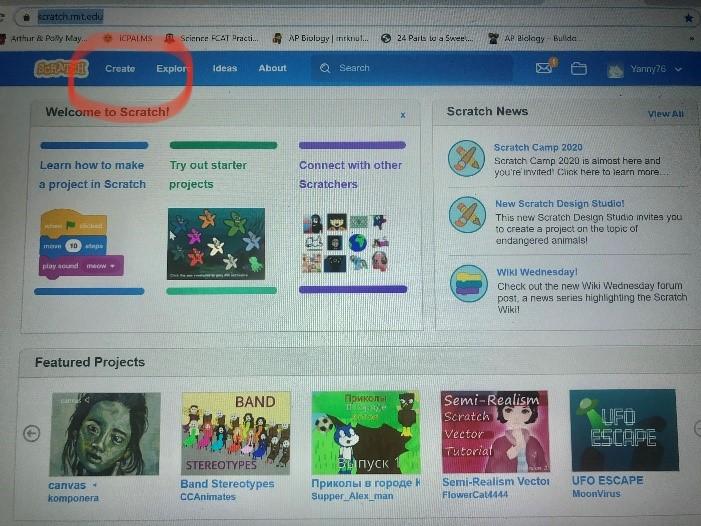This screenshot has height=526, width=701.
Task: Open the canvas project title link
Action: tap(67, 485)
